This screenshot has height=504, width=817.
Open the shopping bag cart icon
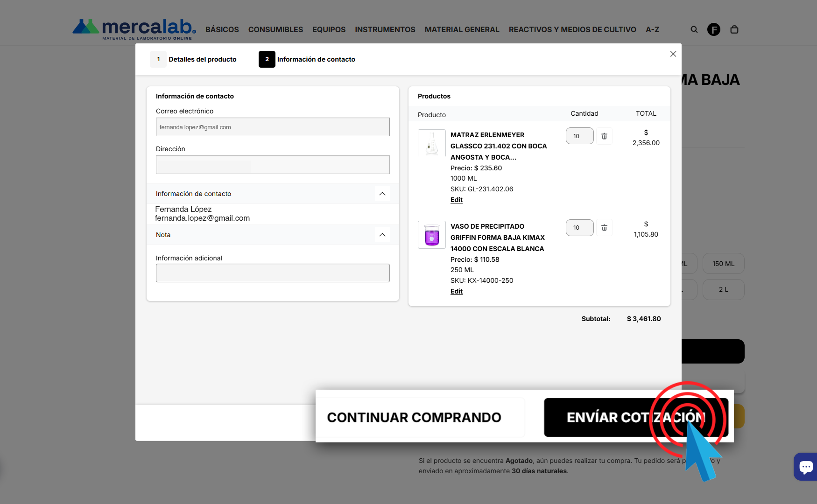tap(734, 29)
